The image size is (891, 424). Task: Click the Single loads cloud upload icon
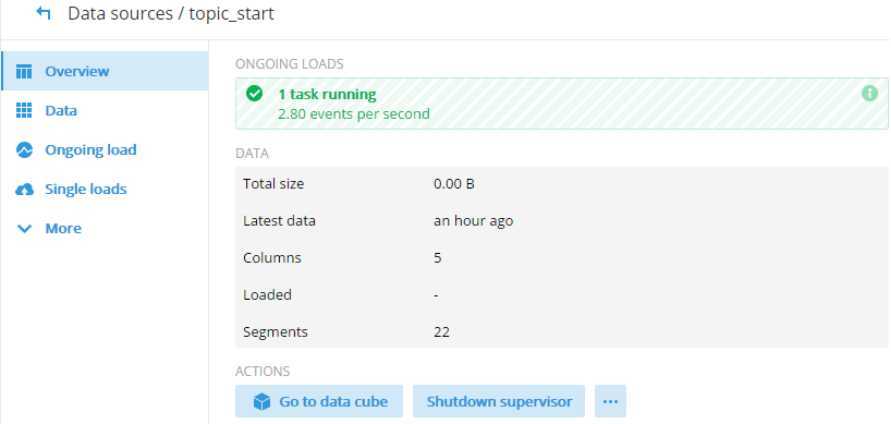point(24,189)
